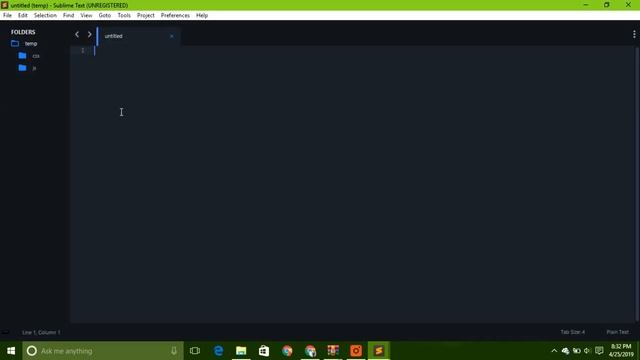
Task: Click the taskbar clock showing 8:32 PM
Action: coord(621,351)
